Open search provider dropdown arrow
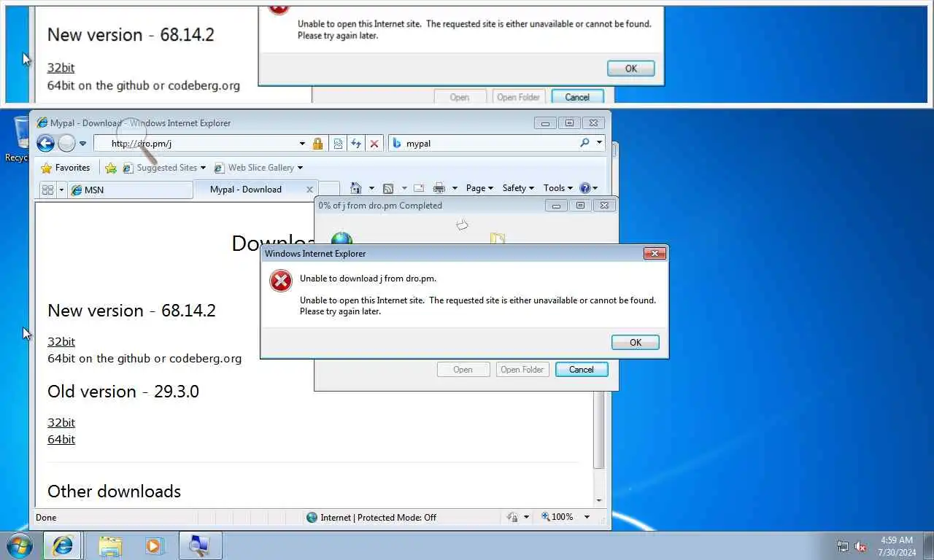The height and width of the screenshot is (560, 934). [x=599, y=143]
